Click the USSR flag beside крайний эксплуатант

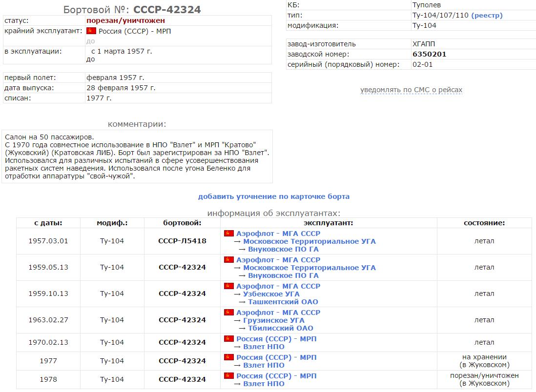click(91, 31)
